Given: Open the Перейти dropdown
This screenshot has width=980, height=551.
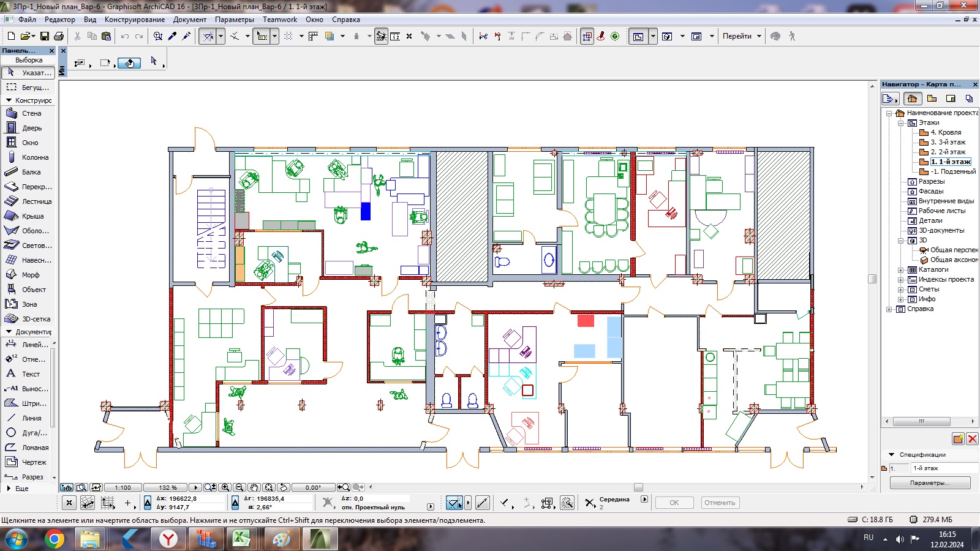Looking at the screenshot, I should click(742, 36).
